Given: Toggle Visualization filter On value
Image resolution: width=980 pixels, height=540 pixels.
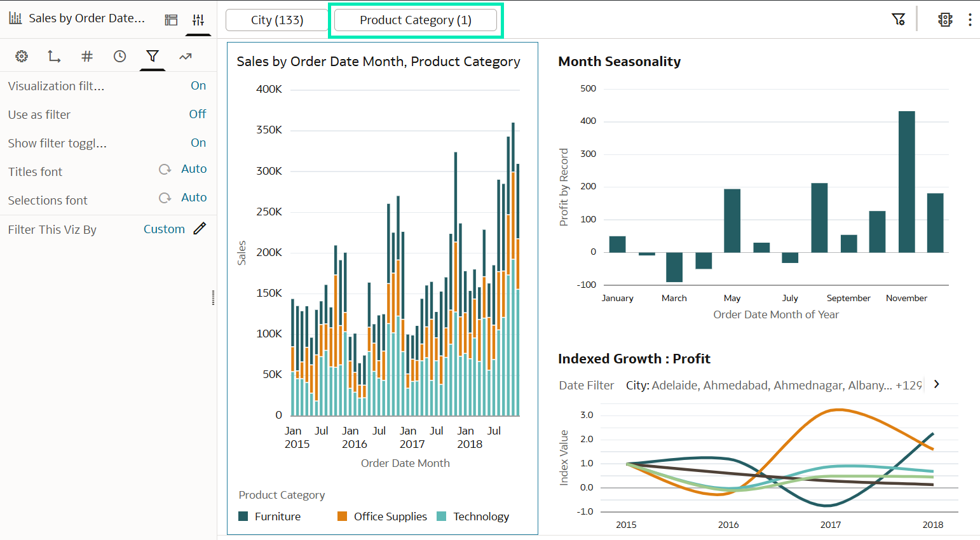Looking at the screenshot, I should coord(198,86).
